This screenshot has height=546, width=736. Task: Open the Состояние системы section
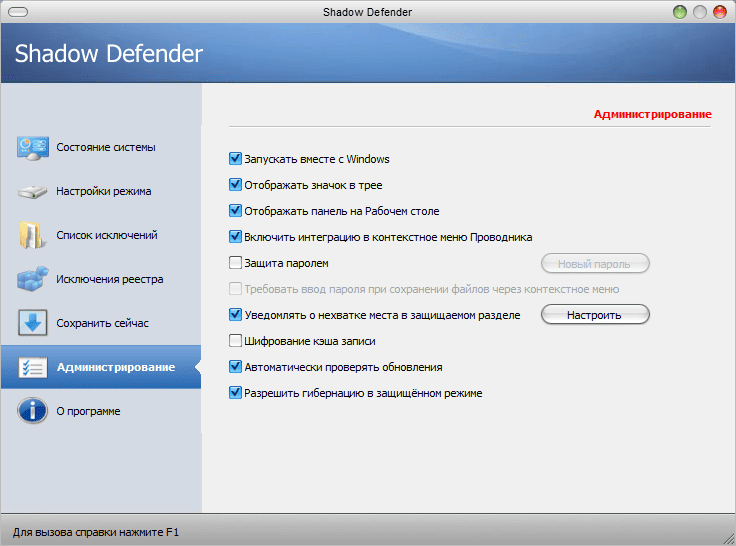pos(101,147)
